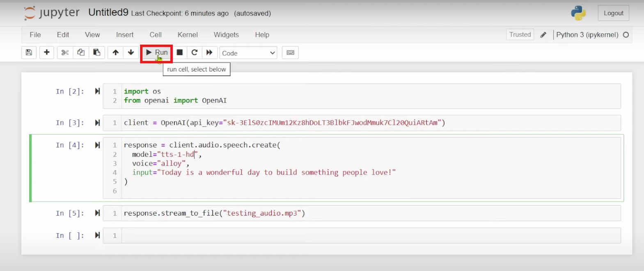Move the selected cell down
The width and height of the screenshot is (644, 271).
131,53
